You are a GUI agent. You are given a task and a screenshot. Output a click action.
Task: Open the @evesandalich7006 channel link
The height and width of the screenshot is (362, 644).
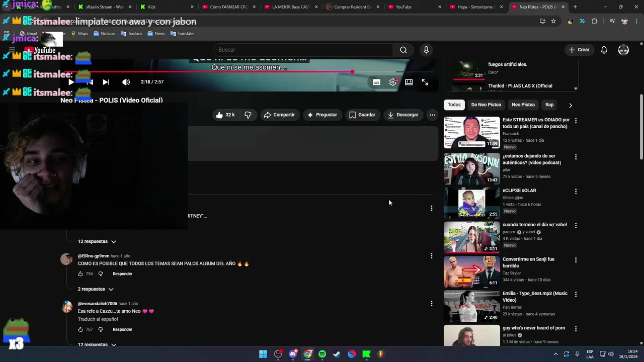tap(98, 304)
